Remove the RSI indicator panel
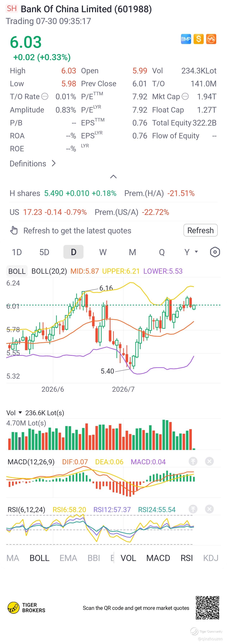Image resolution: width=227 pixels, height=644 pixels. pyautogui.click(x=209, y=509)
